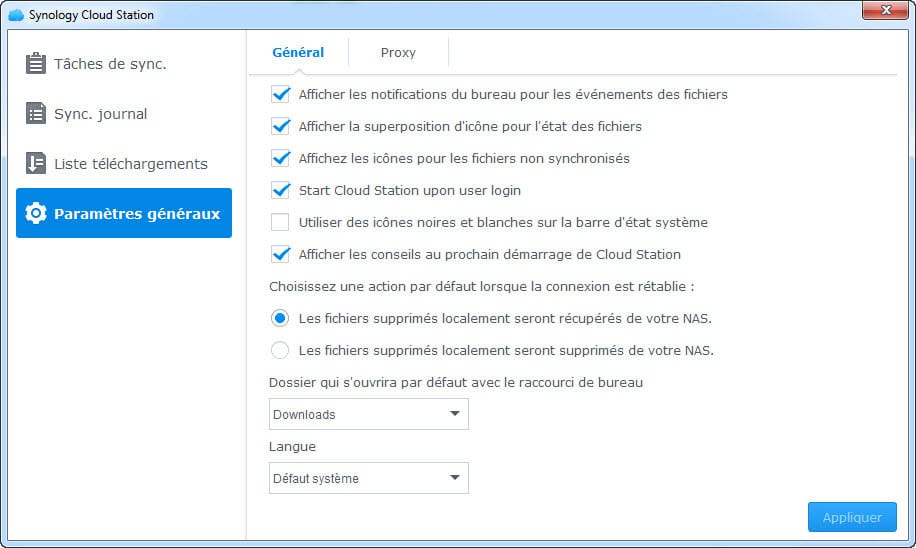Switch to the Proxy tab
Image resolution: width=916 pixels, height=548 pixels.
coord(398,53)
